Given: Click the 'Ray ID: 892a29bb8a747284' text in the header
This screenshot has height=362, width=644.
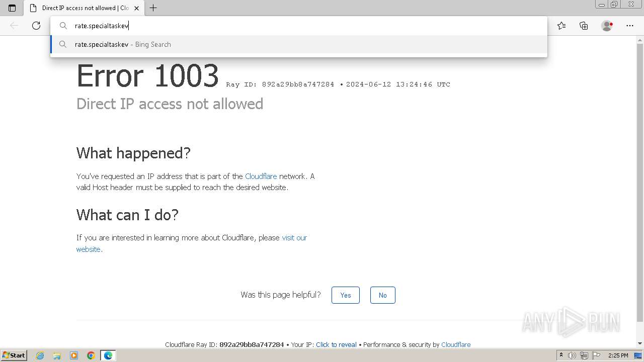Looking at the screenshot, I should click(280, 84).
